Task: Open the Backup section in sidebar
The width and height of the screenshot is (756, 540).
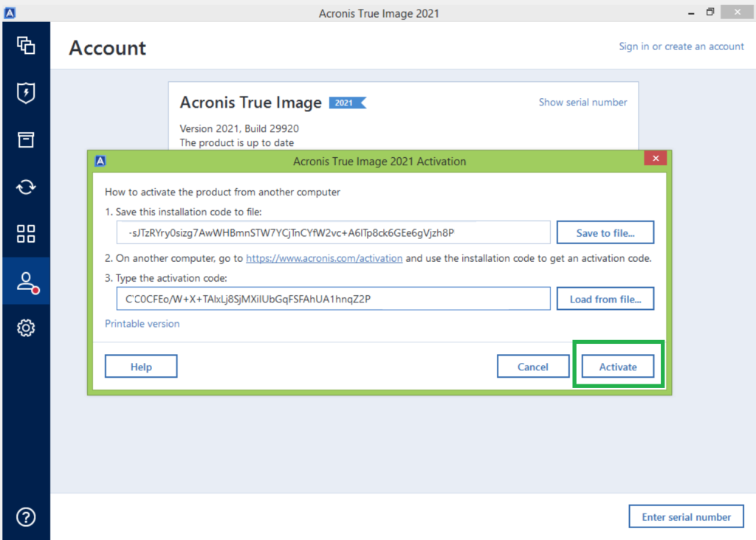Action: (26, 46)
